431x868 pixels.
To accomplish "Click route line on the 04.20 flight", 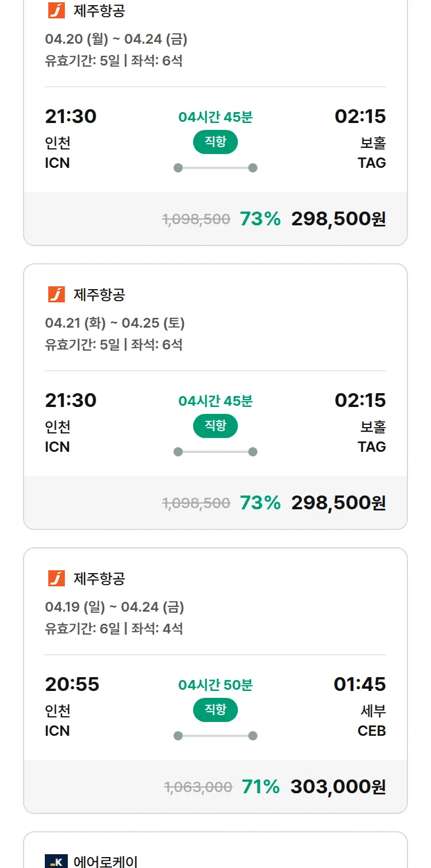I will 215,168.
